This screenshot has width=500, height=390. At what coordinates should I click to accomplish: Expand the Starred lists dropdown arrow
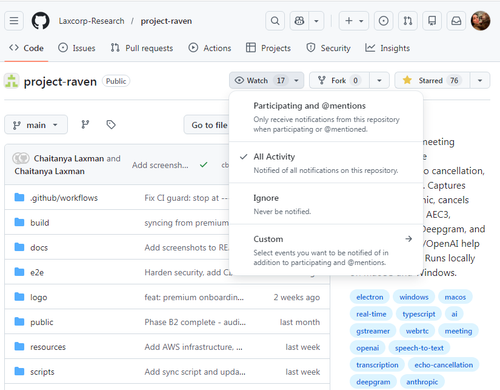pyautogui.click(x=480, y=80)
